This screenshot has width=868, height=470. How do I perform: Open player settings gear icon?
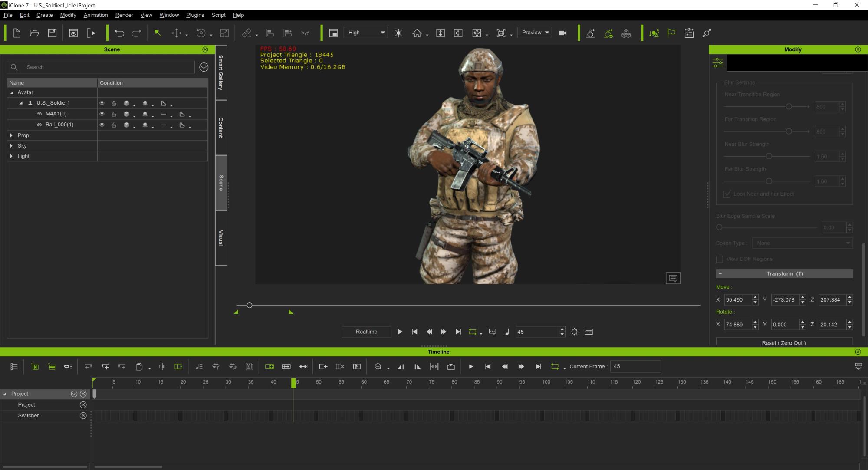(x=575, y=332)
